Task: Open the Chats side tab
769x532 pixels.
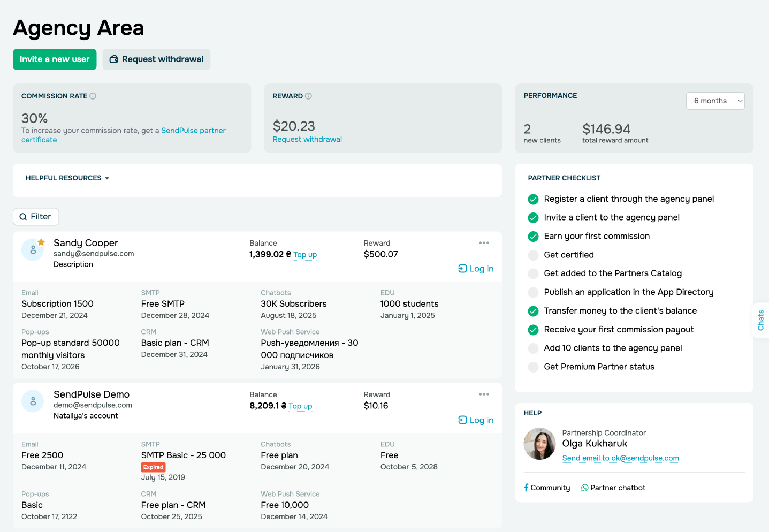Action: 760,320
